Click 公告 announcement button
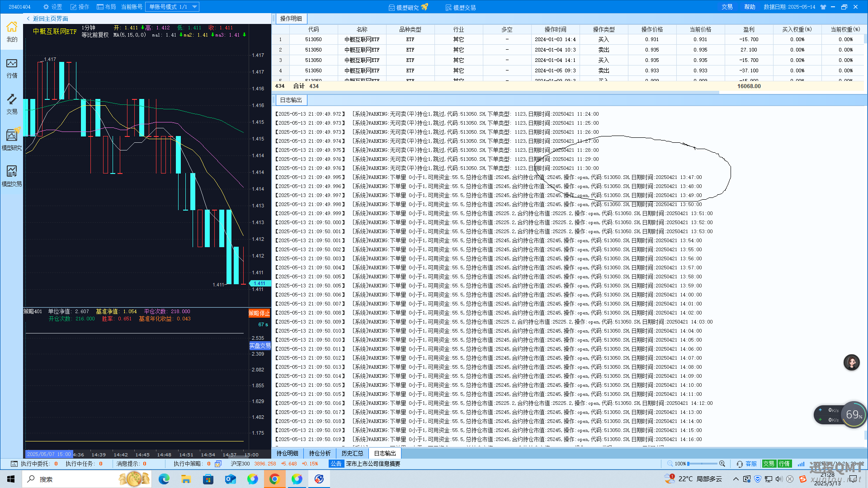The height and width of the screenshot is (488, 868). coord(336,464)
